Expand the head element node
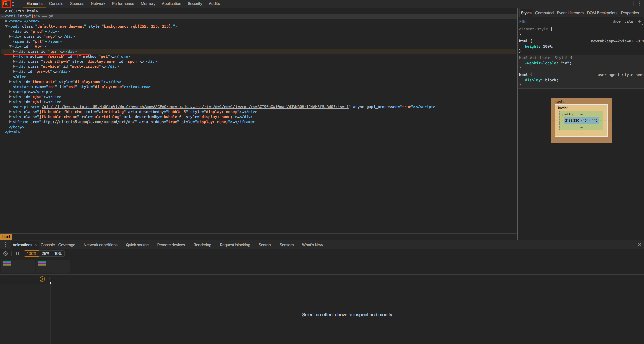 pyautogui.click(x=6, y=21)
